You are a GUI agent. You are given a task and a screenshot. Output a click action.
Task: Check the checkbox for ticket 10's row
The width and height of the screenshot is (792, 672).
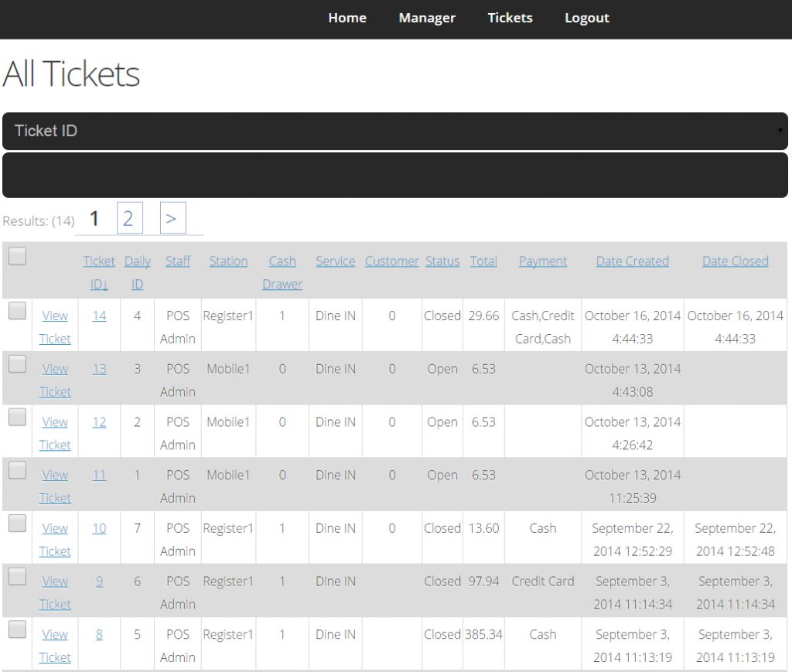(x=17, y=523)
